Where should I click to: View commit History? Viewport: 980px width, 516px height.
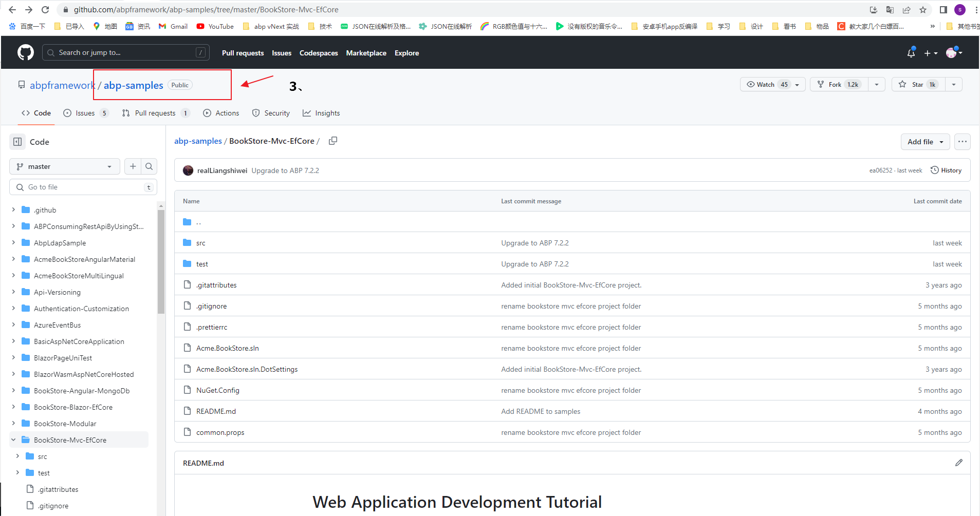(x=946, y=170)
